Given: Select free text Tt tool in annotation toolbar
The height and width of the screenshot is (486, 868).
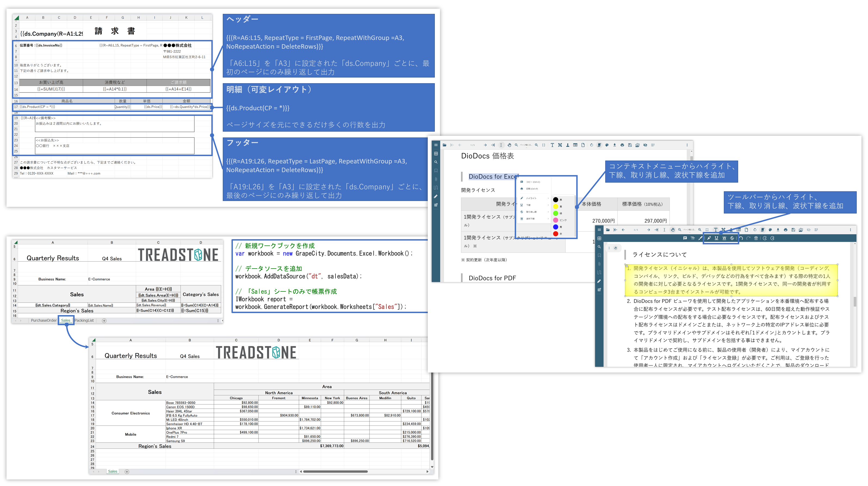Looking at the screenshot, I should click(692, 238).
